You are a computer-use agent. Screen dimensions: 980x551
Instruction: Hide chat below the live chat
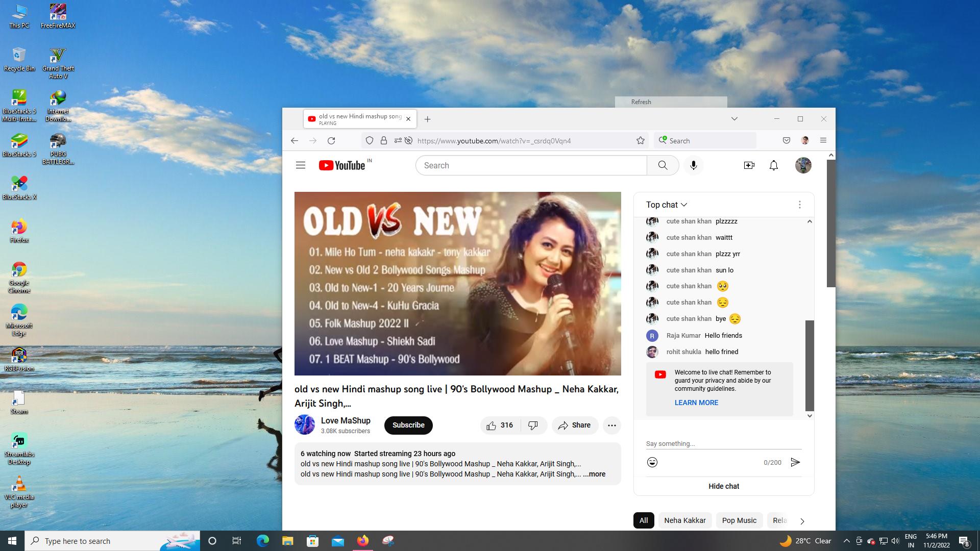(723, 486)
